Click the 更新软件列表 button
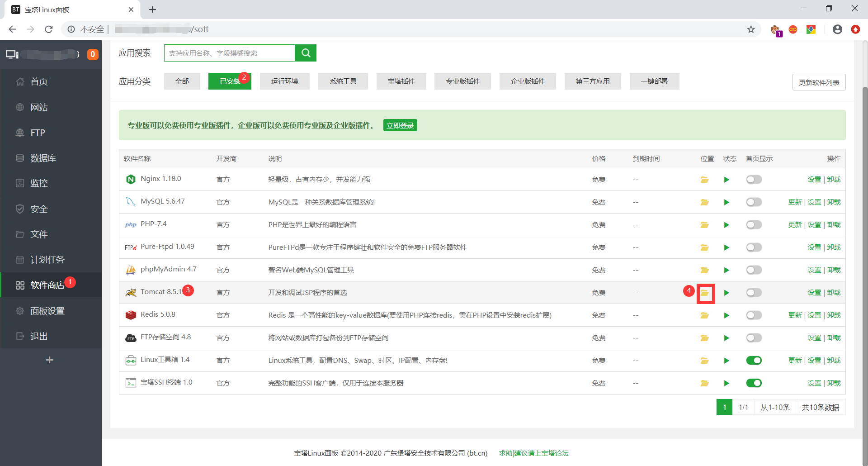Viewport: 868px width, 466px height. coord(819,82)
